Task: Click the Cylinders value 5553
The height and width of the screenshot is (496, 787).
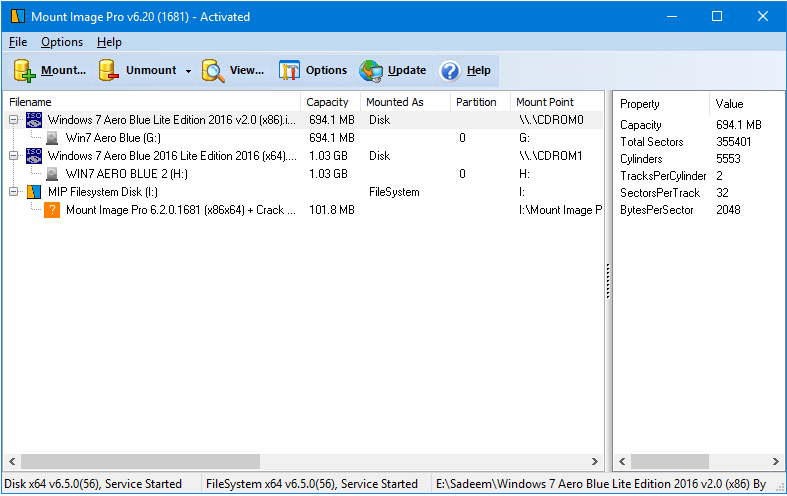Action: 728,159
